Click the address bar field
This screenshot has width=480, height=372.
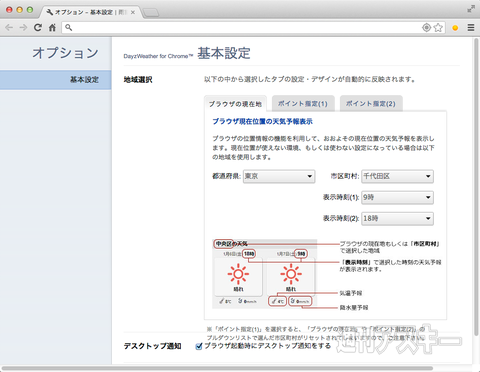[253, 27]
